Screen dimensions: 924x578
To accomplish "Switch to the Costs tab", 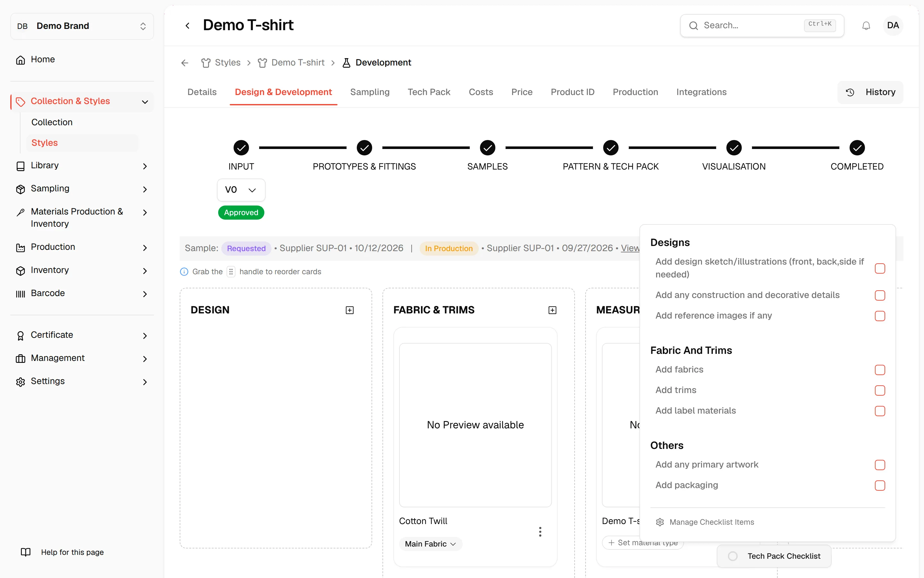I will point(481,92).
